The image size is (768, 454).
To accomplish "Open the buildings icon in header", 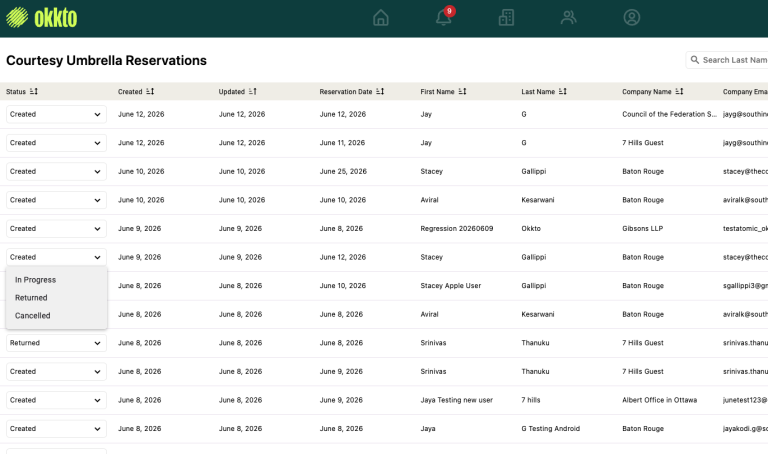I will point(506,18).
